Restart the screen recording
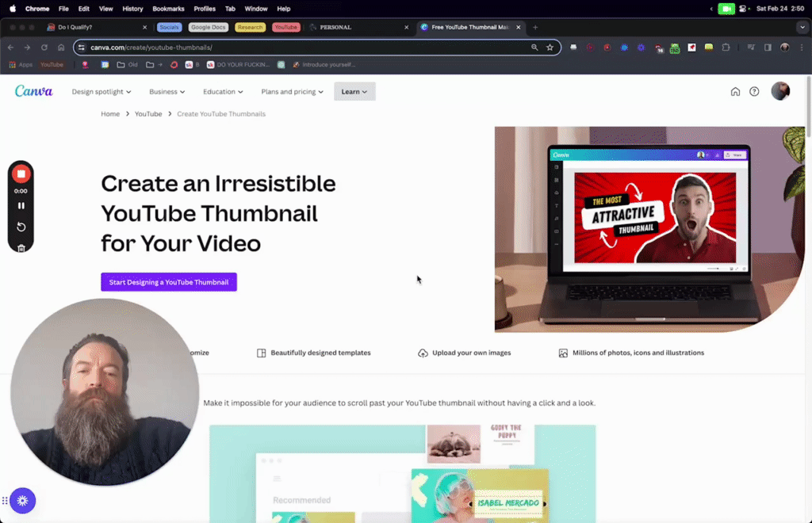The image size is (812, 523). pos(21,227)
